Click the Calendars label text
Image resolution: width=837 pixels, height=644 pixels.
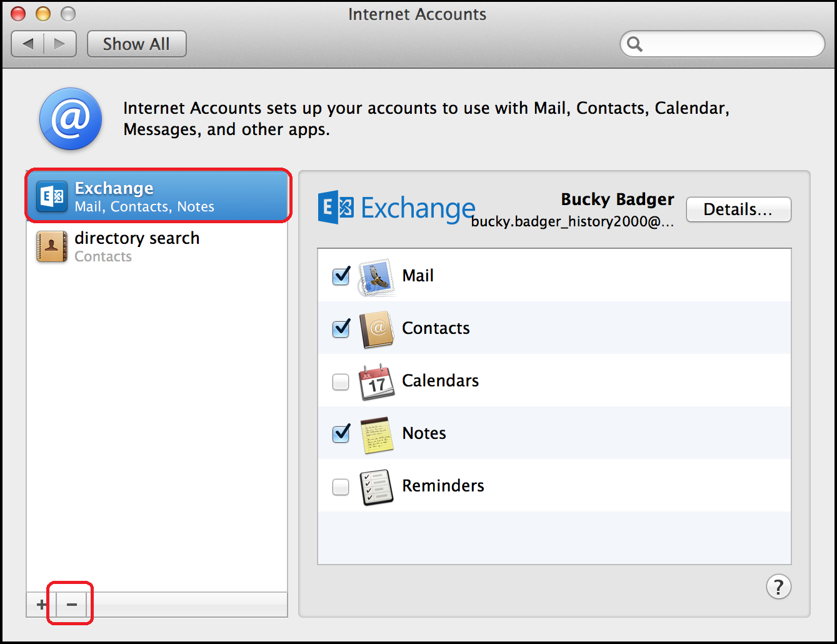(440, 381)
